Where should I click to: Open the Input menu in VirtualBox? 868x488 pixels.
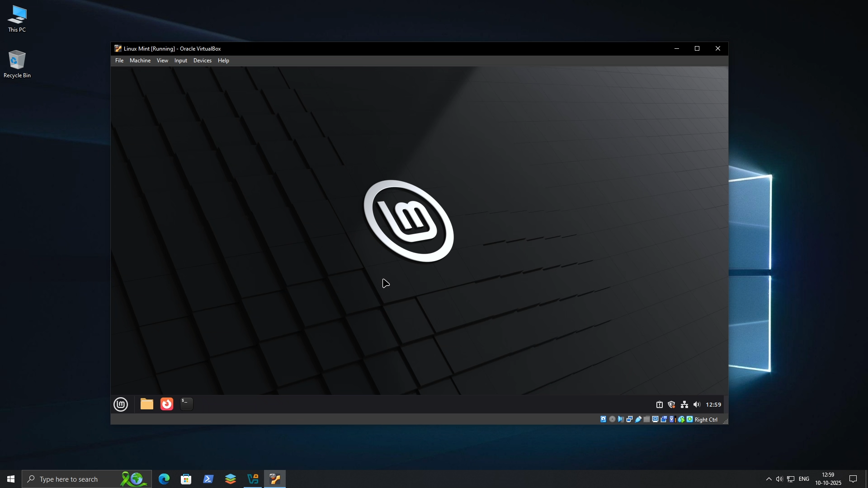tap(180, 61)
